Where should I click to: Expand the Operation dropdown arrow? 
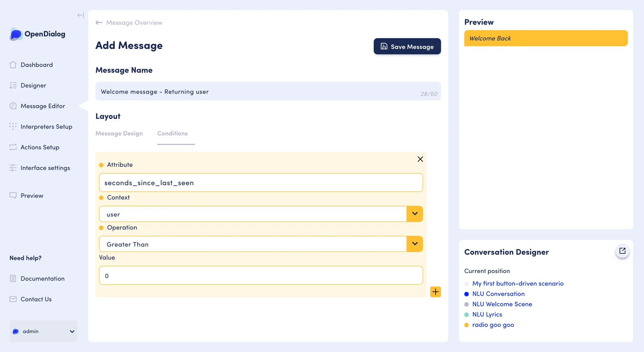click(415, 244)
